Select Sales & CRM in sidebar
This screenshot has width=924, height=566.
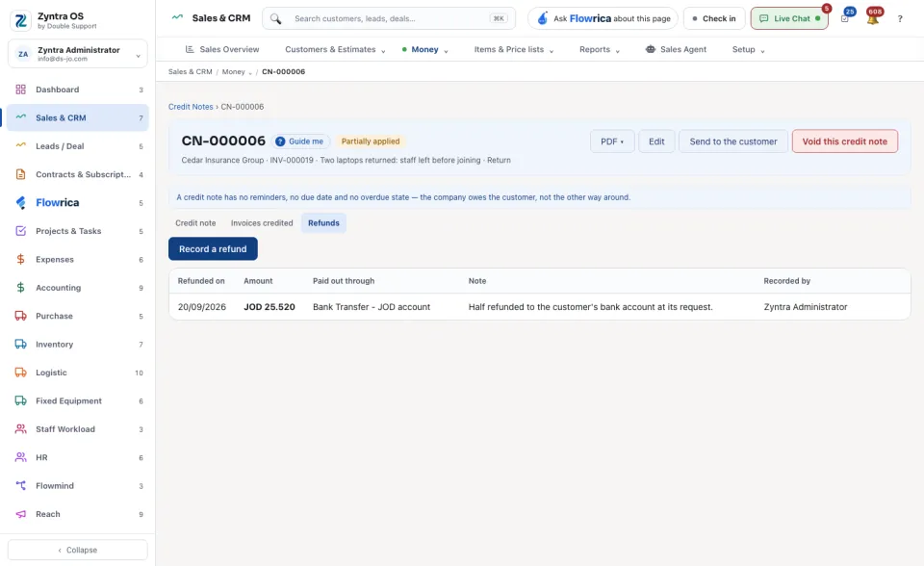tap(78, 117)
